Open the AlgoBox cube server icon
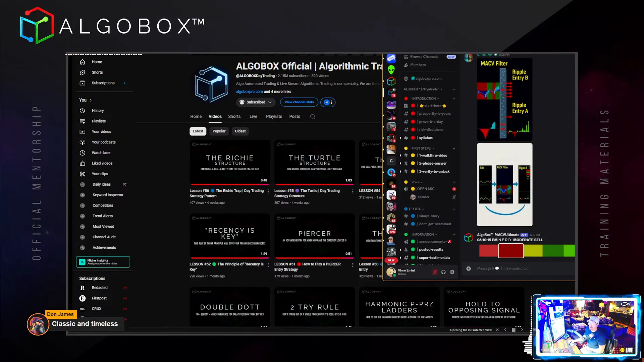 point(391,81)
